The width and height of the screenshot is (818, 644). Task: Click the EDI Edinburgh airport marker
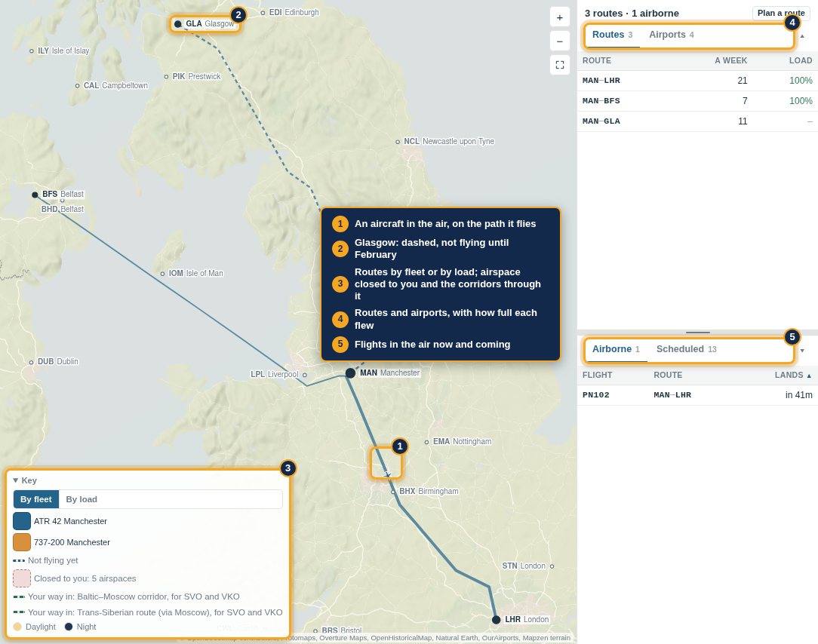pyautogui.click(x=263, y=13)
